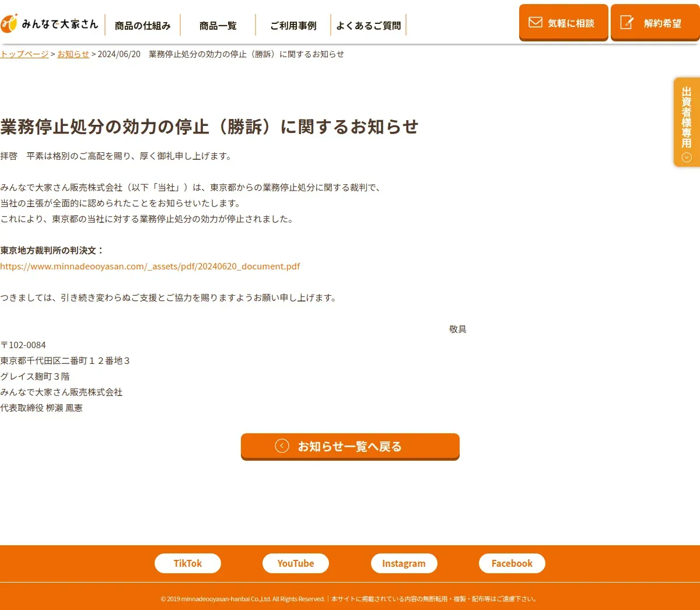
Task: Open the YouTube footer link
Action: [x=296, y=563]
